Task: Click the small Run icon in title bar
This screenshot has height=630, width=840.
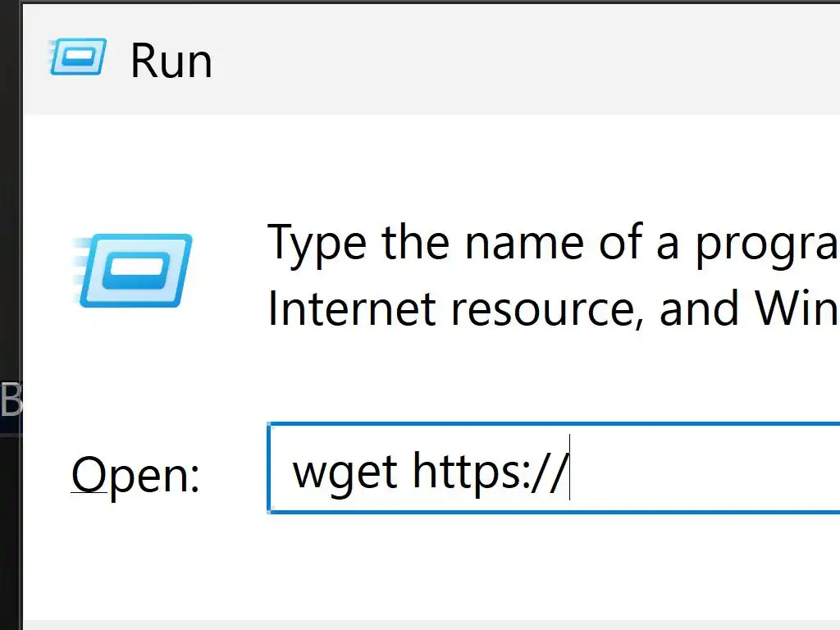Action: [x=78, y=57]
